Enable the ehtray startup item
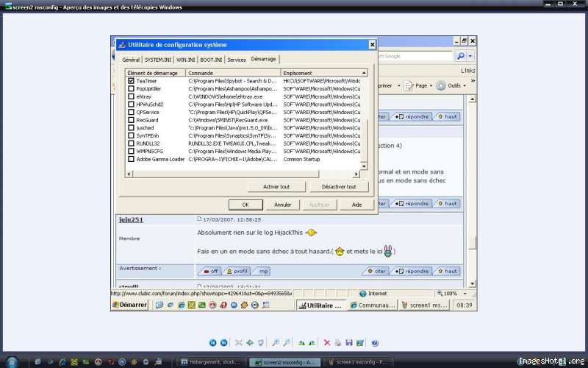 [x=131, y=96]
